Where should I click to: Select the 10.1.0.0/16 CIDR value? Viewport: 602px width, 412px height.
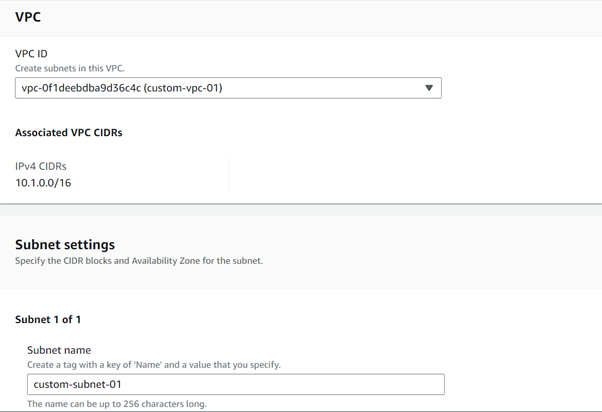pos(43,183)
